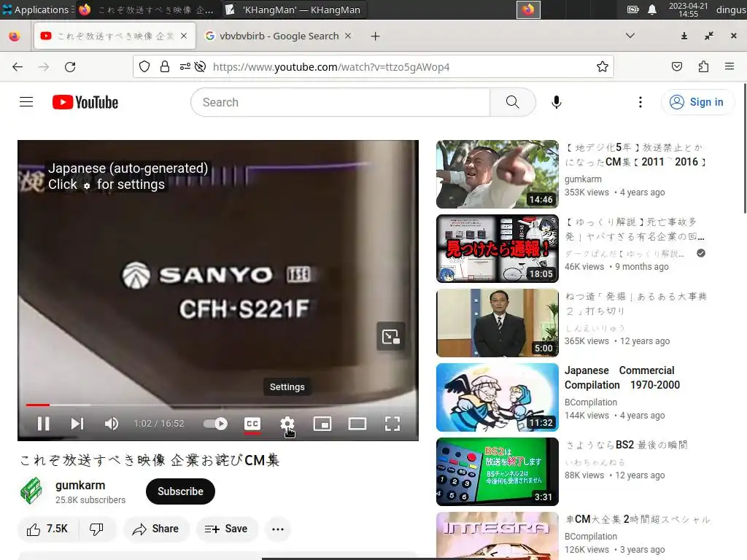The height and width of the screenshot is (560, 747).
Task: Click the autoplay blocked icon in address bar
Action: [200, 66]
